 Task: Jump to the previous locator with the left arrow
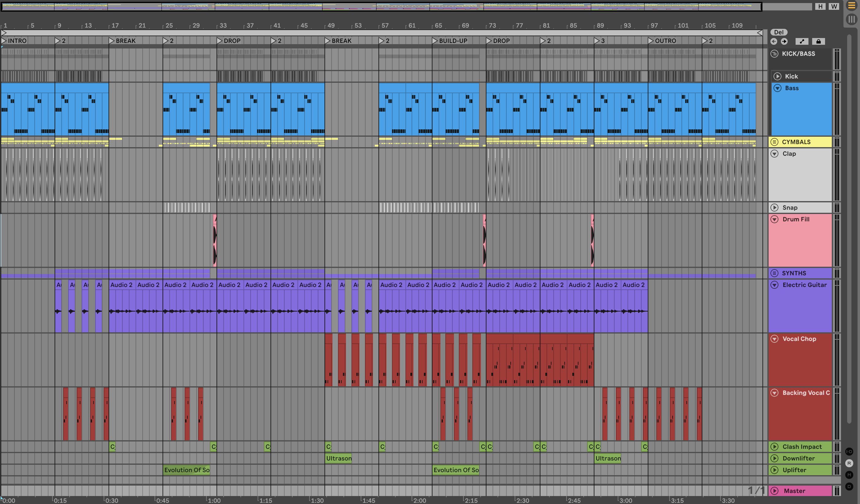point(774,41)
